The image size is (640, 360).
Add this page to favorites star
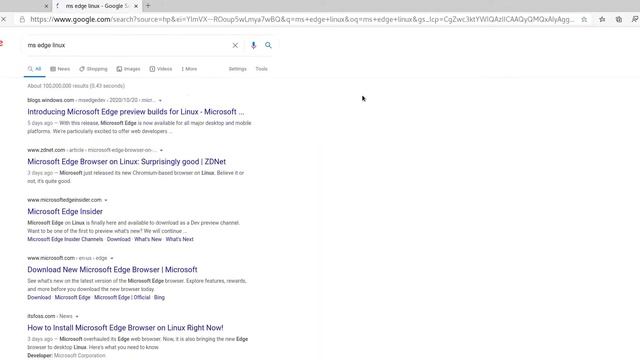click(x=584, y=19)
